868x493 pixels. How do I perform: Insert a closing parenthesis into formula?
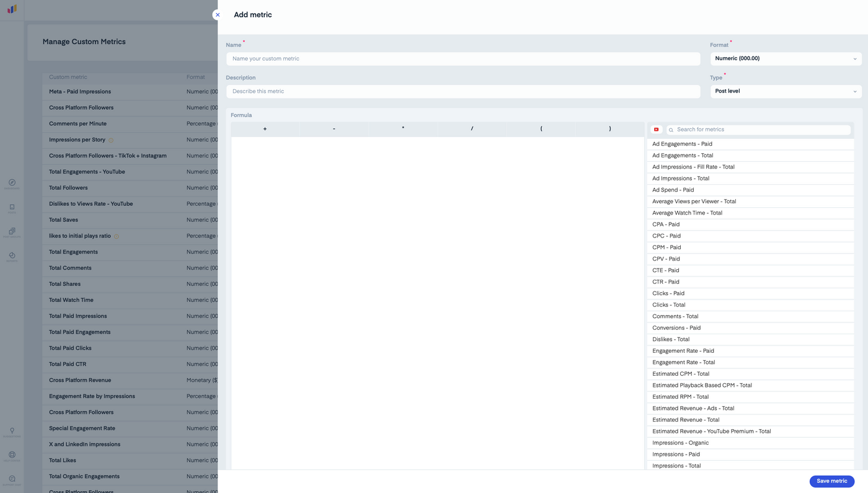[x=610, y=129]
